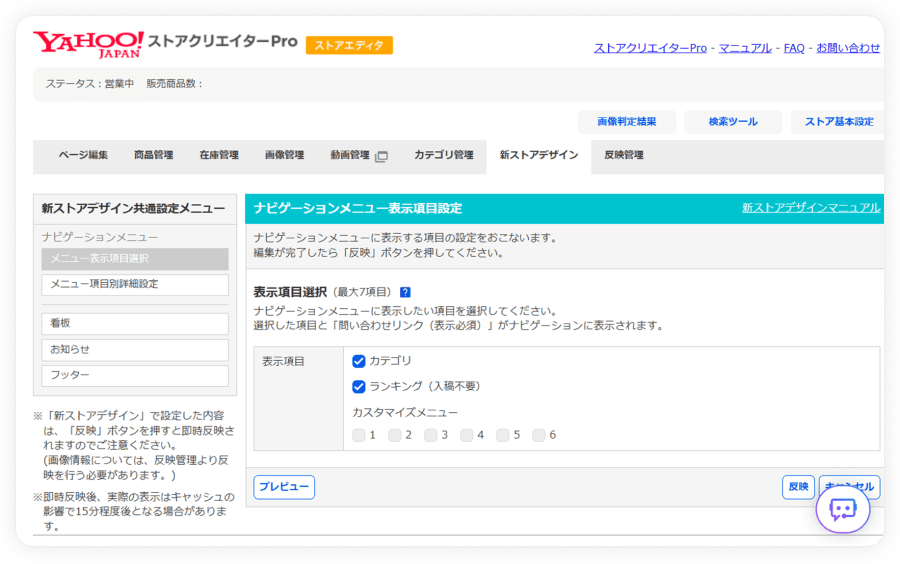Switch to the 商品管理 tab
This screenshot has height=564, width=900.
(153, 155)
